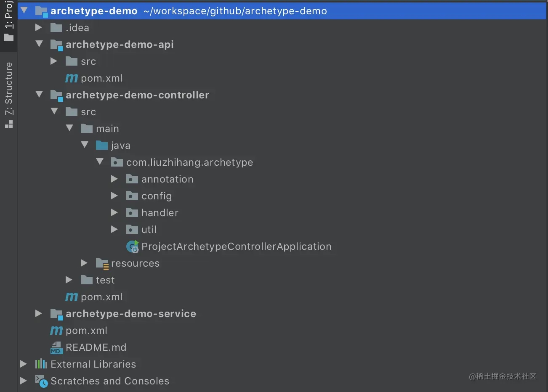Collapse the src folder under controller
This screenshot has width=548, height=392.
(x=54, y=111)
